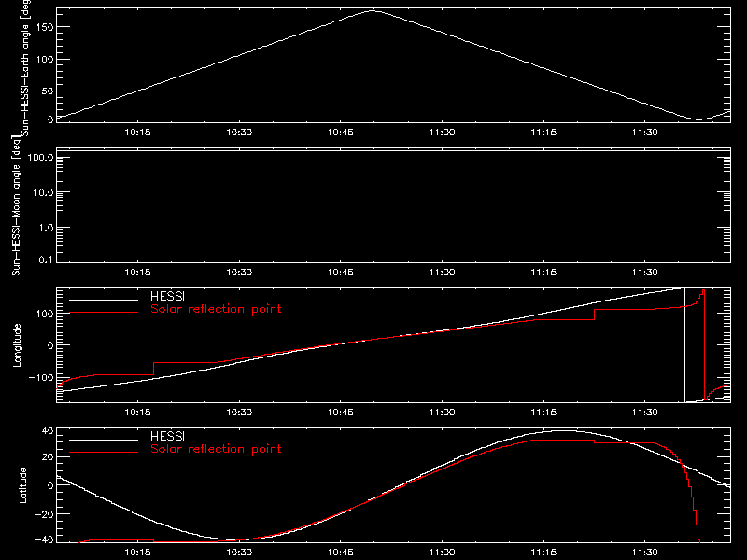This screenshot has width=747, height=560.
Task: Click the 10:15 label under the Longitude plot
Action: click(x=137, y=413)
